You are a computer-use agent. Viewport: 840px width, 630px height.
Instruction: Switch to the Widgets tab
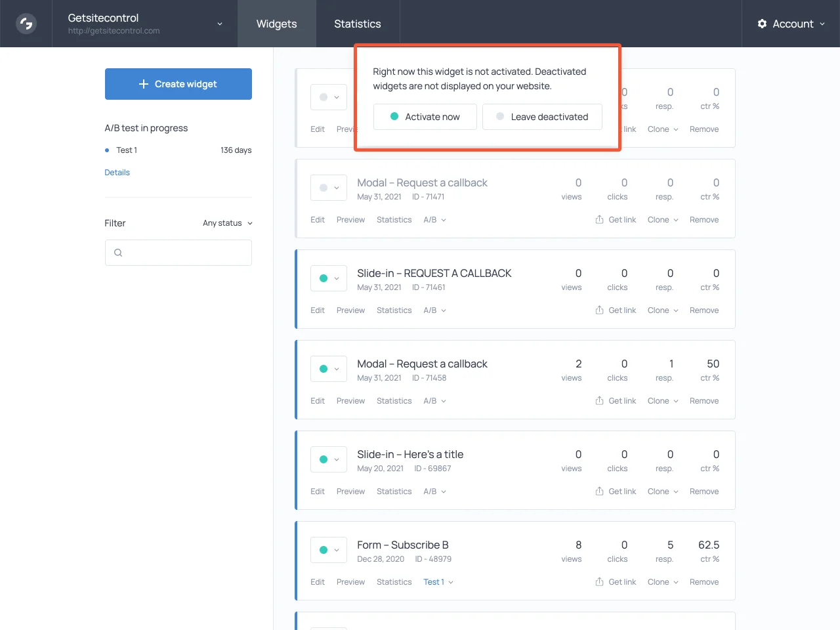[x=277, y=24]
